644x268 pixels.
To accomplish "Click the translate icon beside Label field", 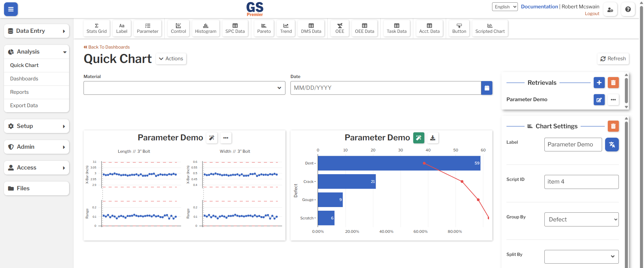I will coord(612,145).
